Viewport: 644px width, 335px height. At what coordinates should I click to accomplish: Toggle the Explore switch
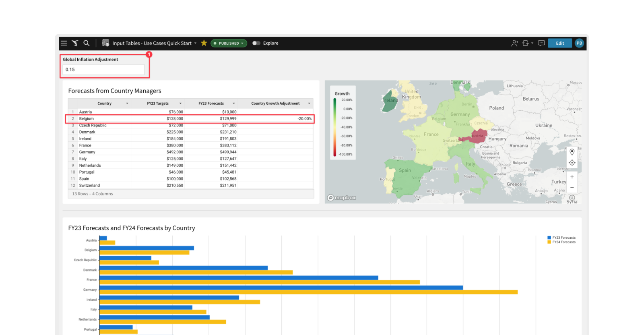[256, 43]
